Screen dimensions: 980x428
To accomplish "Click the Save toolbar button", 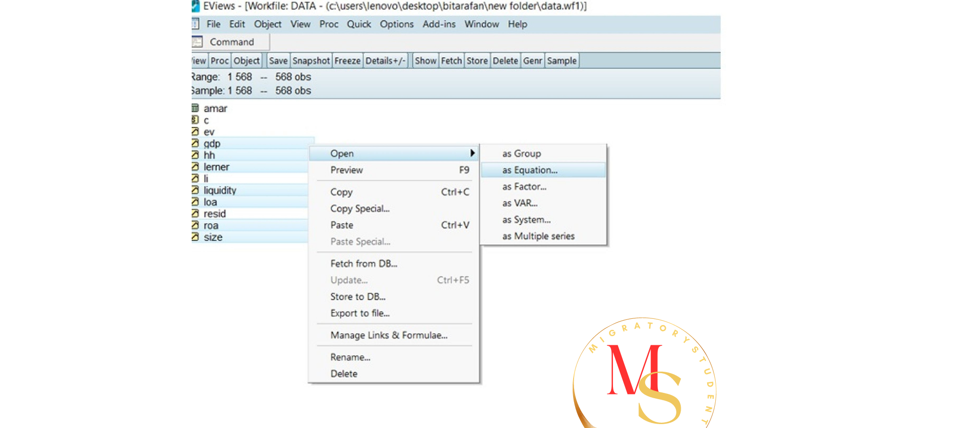I will pos(278,61).
